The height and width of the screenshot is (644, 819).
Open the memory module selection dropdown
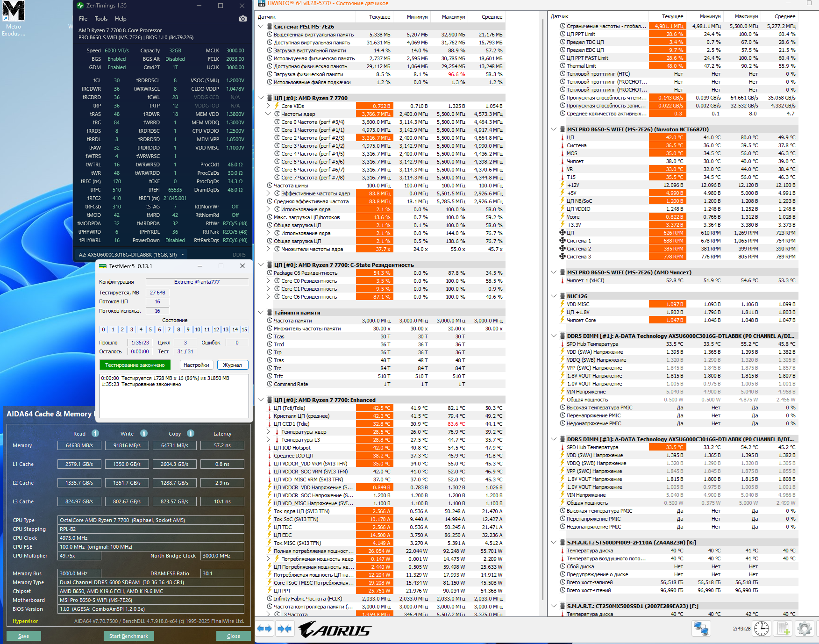183,255
